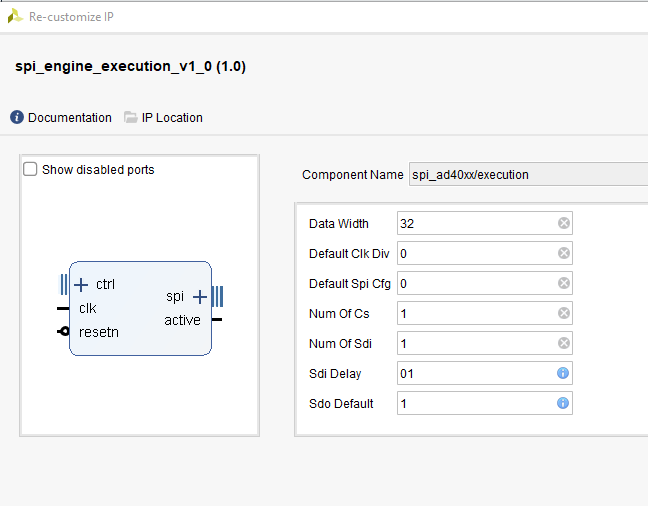Focus the Sdi Delay input field
This screenshot has height=506, width=648.
click(475, 374)
